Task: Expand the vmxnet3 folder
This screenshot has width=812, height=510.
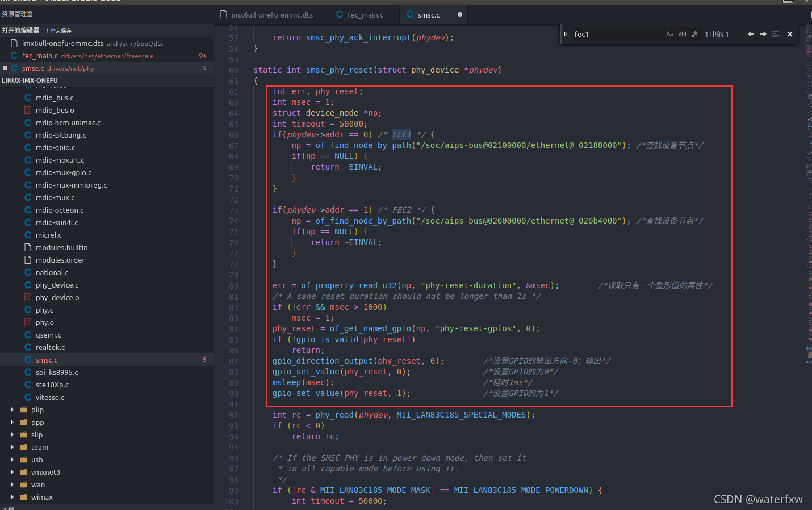Action: coord(107,472)
